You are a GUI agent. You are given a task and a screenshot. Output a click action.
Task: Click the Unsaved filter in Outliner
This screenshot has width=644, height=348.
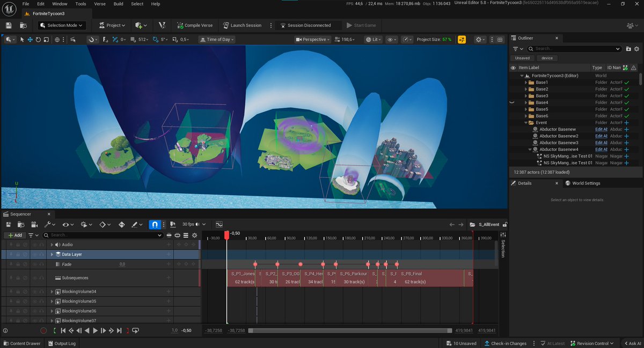tap(522, 58)
